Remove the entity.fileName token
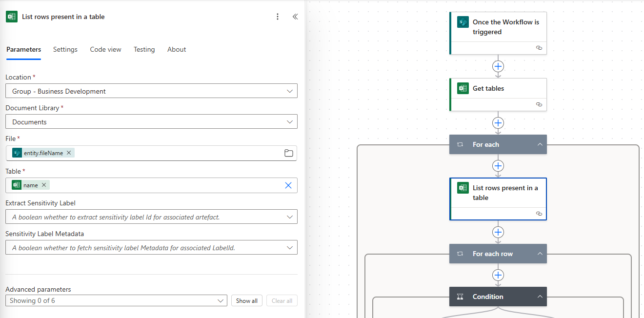 [x=69, y=153]
